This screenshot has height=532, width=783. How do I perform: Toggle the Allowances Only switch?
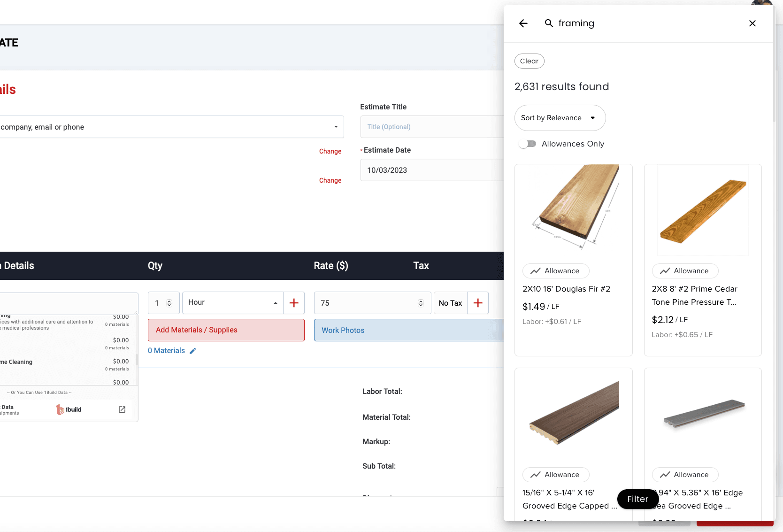[x=528, y=144]
